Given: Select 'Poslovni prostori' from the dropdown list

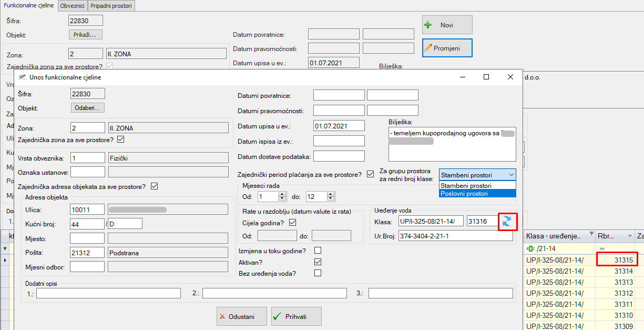Looking at the screenshot, I should 477,194.
